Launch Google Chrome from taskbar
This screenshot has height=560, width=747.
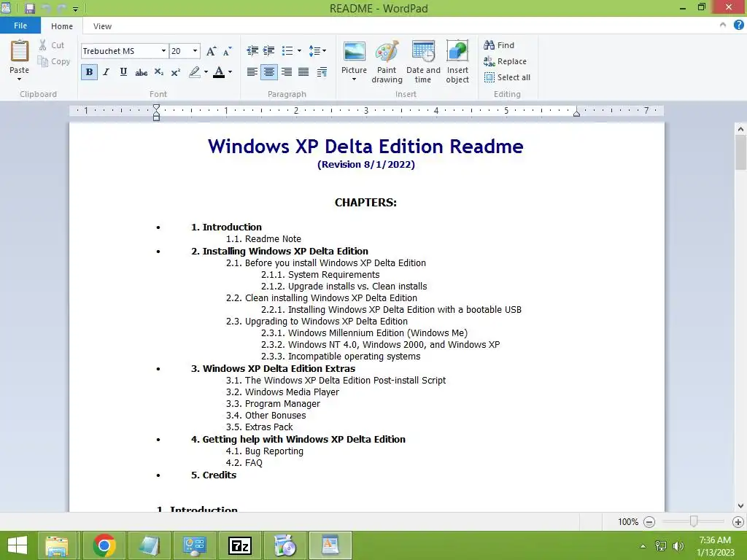pos(104,545)
